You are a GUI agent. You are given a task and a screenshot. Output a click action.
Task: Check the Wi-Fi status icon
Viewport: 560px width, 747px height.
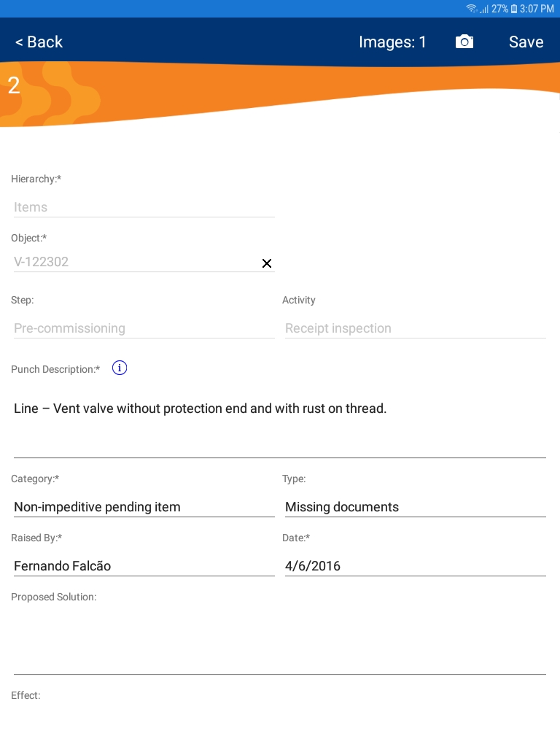472,9
